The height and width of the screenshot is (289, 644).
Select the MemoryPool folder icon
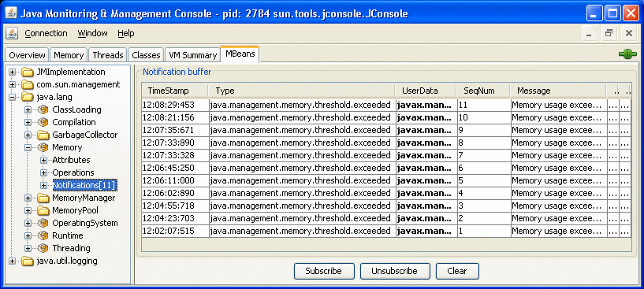[43, 210]
